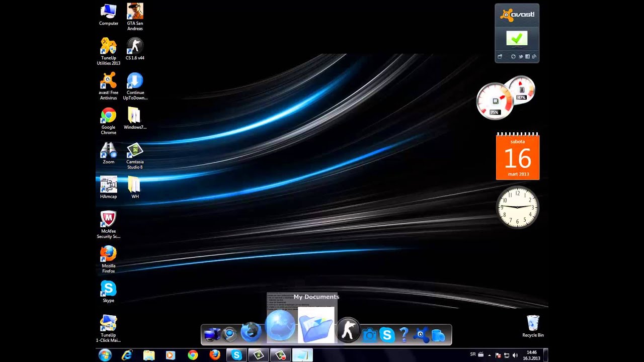Launch GTA San Andreas shortcut

point(135,17)
